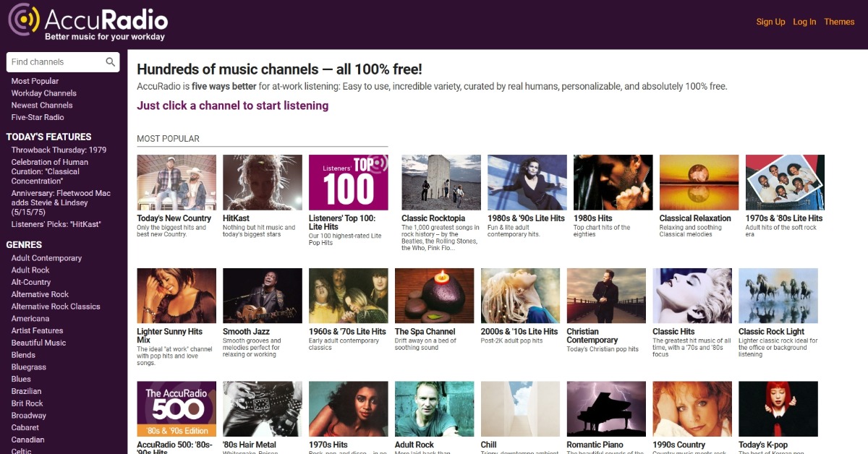The width and height of the screenshot is (868, 454).
Task: Choose the Alternative Rock genre
Action: 40,294
